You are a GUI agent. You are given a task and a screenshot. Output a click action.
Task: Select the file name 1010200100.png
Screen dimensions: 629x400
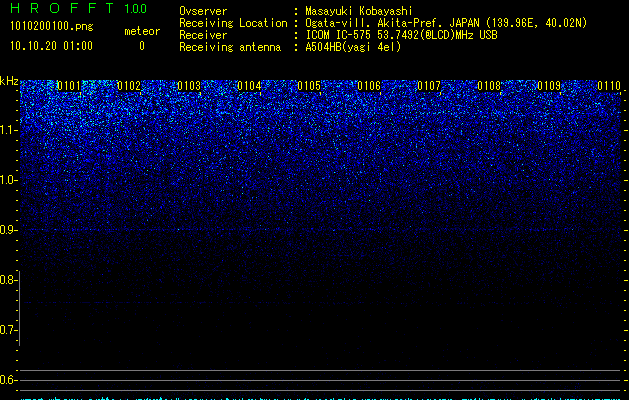pos(52,27)
